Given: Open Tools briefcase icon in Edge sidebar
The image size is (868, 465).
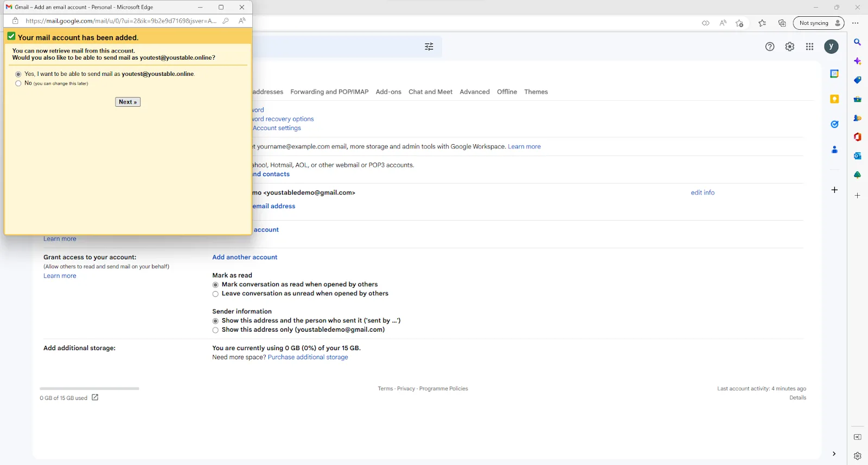Looking at the screenshot, I should pyautogui.click(x=858, y=99).
